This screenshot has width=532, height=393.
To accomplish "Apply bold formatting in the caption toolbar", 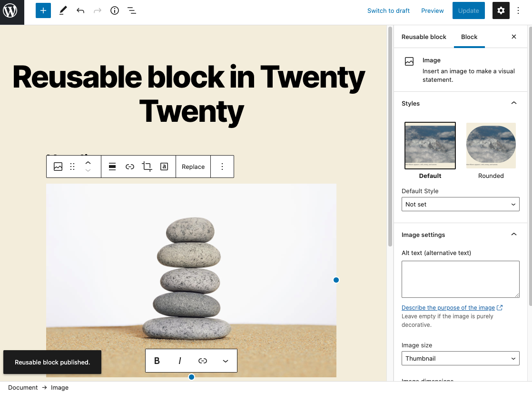I will [x=157, y=361].
